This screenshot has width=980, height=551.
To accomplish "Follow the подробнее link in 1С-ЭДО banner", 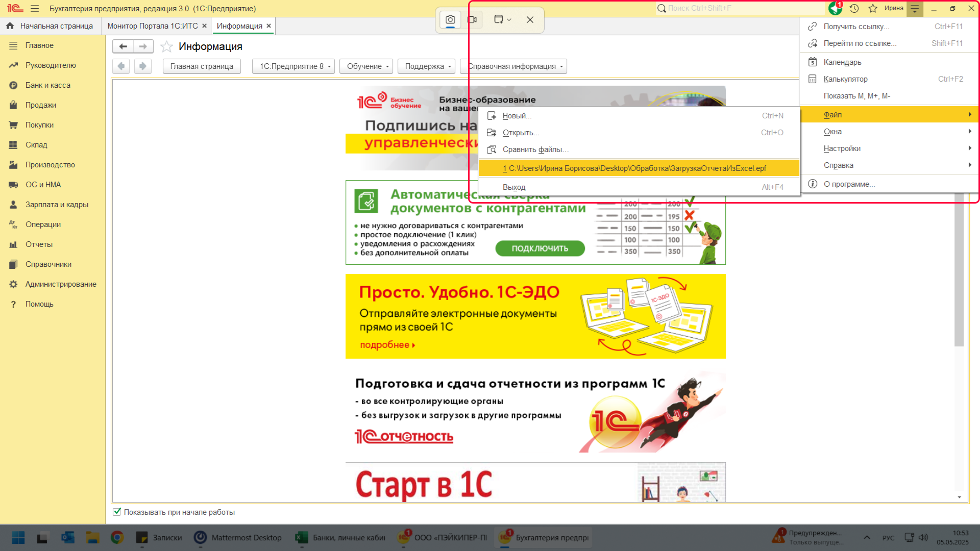I will [x=387, y=345].
